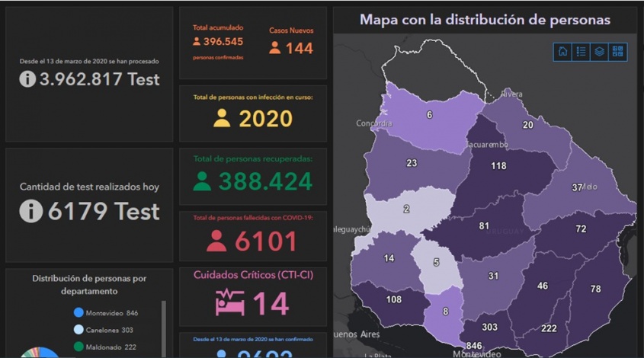Image resolution: width=644 pixels, height=358 pixels.
Task: Select the map region labeled 5
Action: [x=436, y=262]
